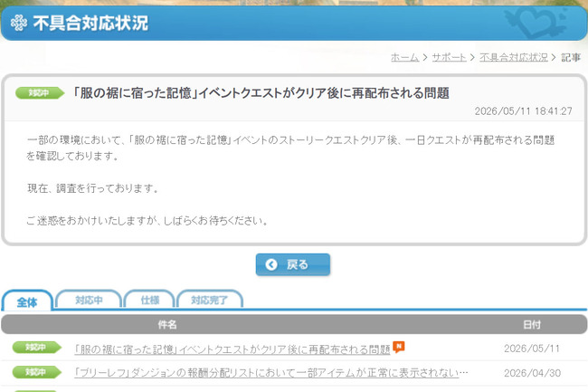Click the text 現在、調査を行っております。

(x=92, y=188)
